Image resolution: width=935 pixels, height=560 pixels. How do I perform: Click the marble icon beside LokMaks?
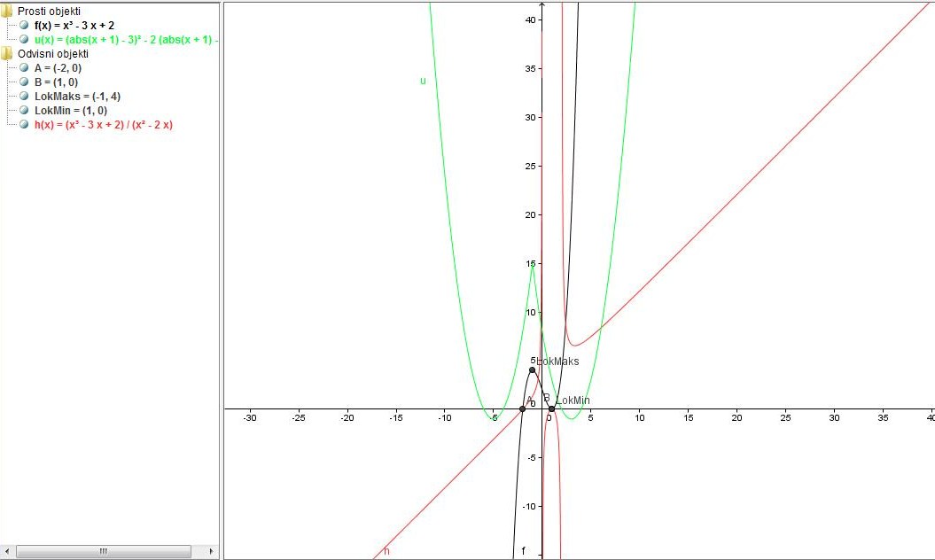point(23,94)
